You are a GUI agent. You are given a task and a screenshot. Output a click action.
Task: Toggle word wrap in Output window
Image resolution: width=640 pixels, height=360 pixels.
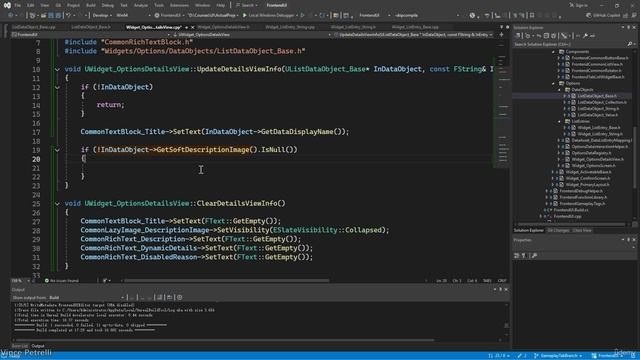(x=169, y=297)
